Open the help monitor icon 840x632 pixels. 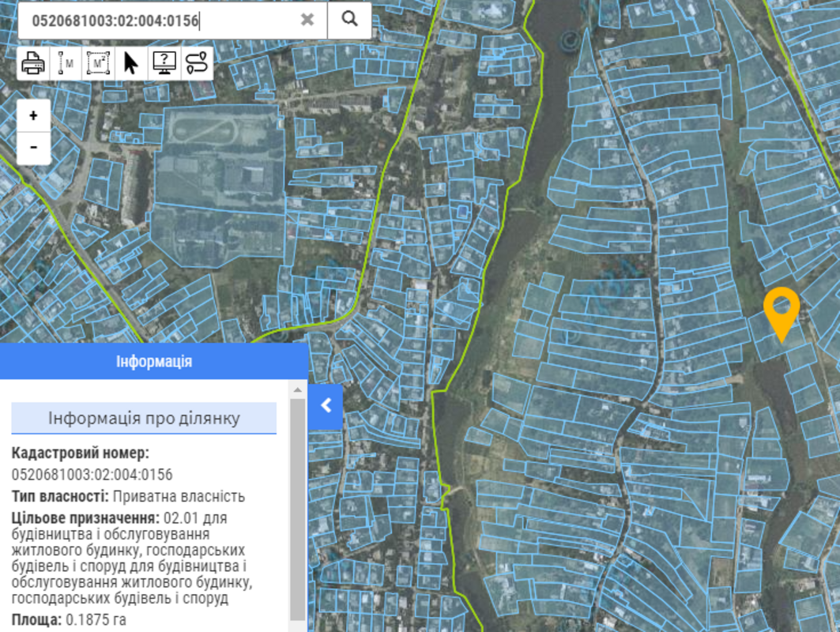(164, 62)
